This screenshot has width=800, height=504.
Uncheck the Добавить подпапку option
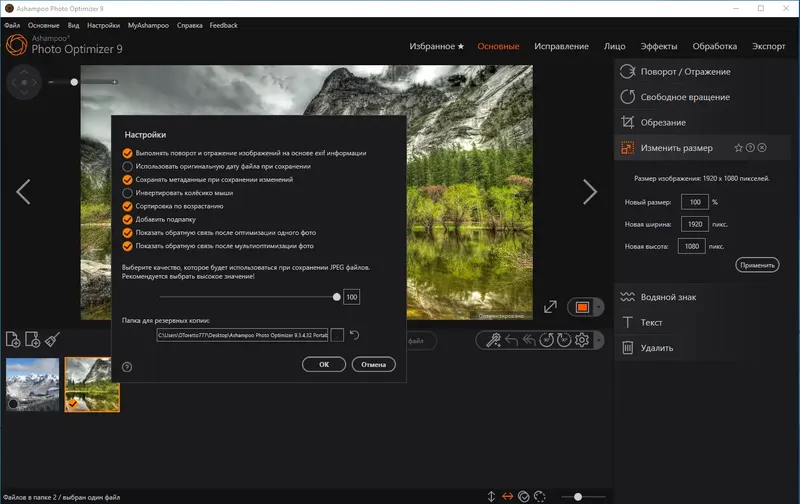click(128, 219)
